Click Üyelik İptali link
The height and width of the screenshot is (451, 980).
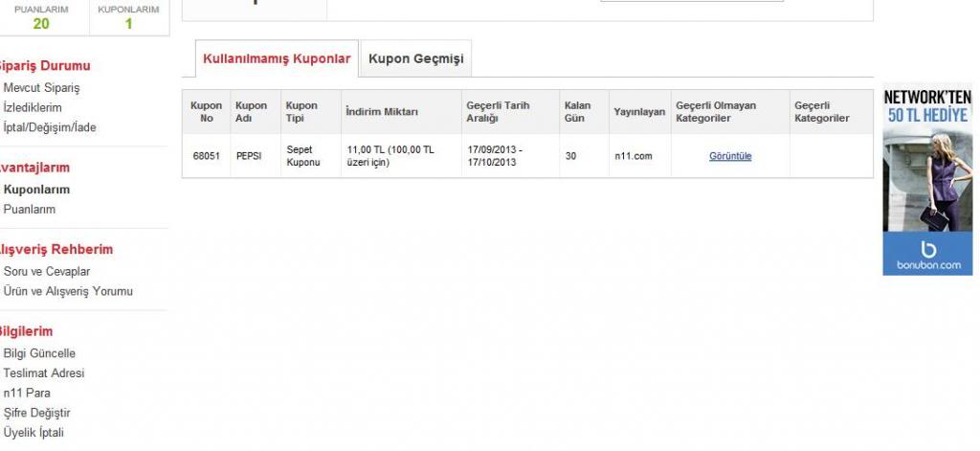coord(33,433)
